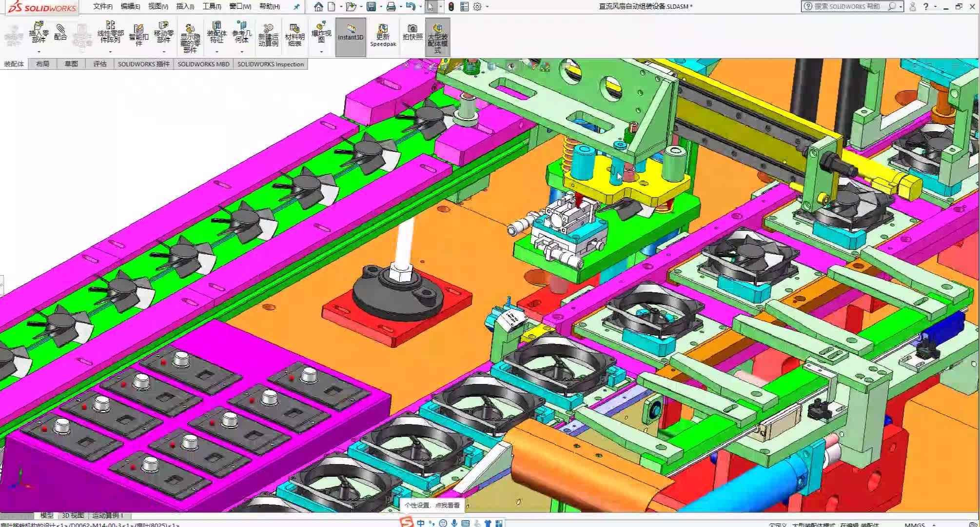The width and height of the screenshot is (980, 527).
Task: Switch to the Layout (布局) tab
Action: (42, 64)
